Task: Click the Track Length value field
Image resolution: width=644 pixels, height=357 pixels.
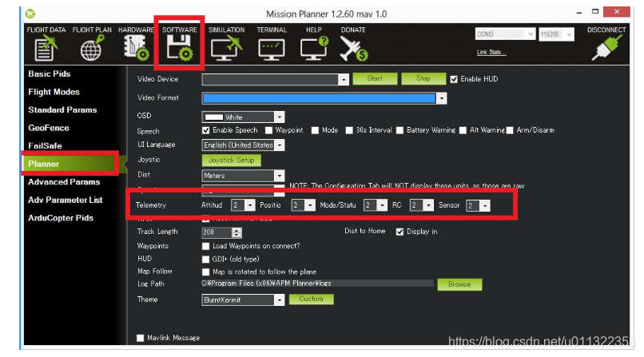Action: 217,232
